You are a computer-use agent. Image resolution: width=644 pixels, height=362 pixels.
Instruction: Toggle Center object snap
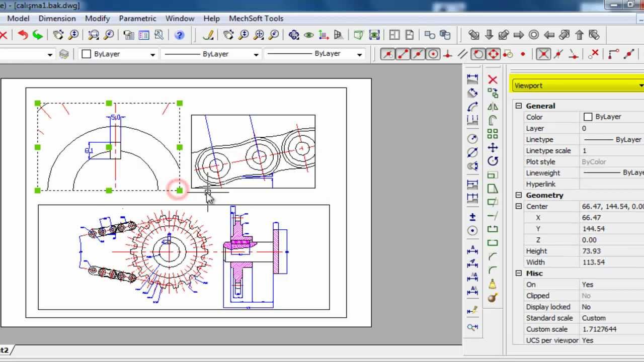tap(433, 54)
